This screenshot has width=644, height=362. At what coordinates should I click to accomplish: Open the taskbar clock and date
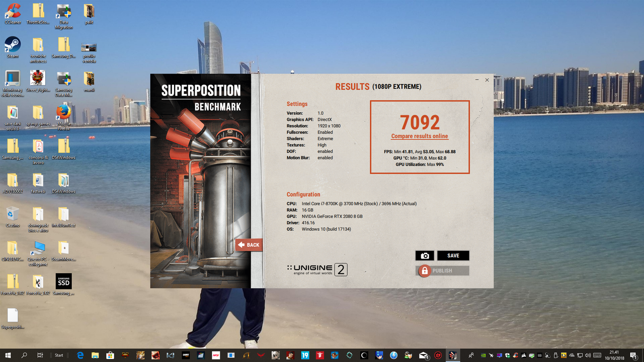coord(614,355)
